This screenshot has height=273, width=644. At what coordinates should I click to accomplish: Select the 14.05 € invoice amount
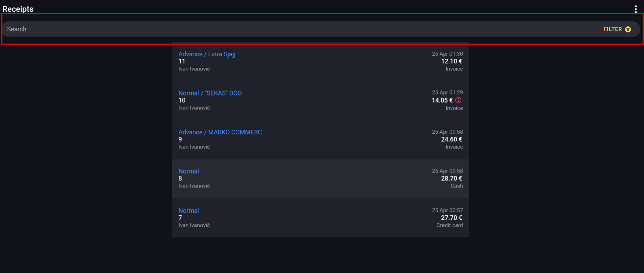click(x=442, y=100)
